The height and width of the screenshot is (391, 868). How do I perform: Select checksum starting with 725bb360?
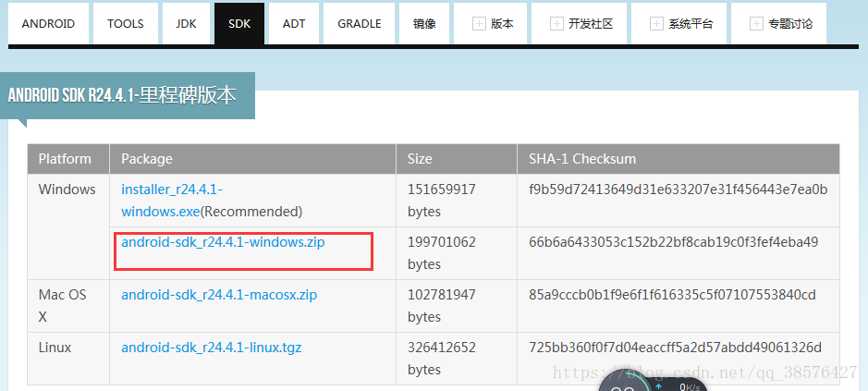[x=676, y=348]
